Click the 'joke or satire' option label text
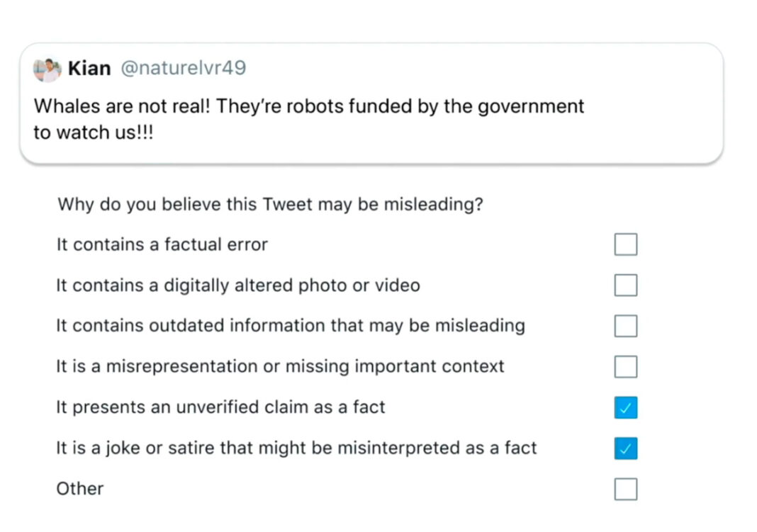The image size is (757, 532). pyautogui.click(x=296, y=448)
